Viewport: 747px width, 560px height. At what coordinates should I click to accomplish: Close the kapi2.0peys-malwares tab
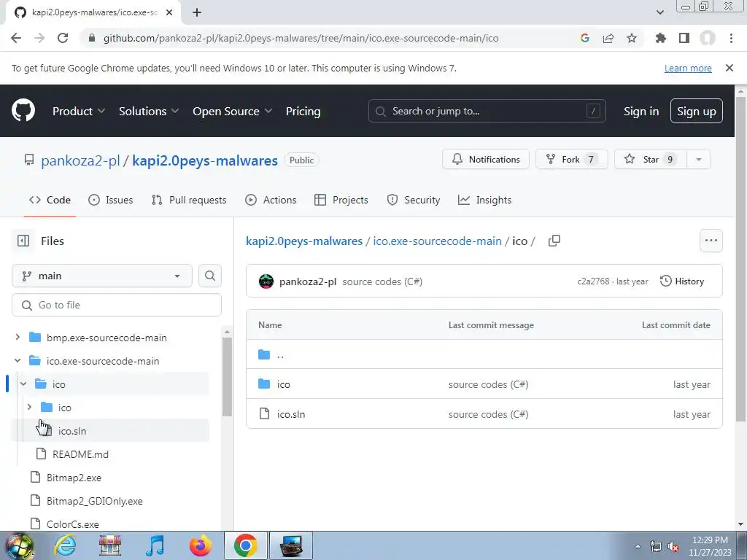coord(169,13)
